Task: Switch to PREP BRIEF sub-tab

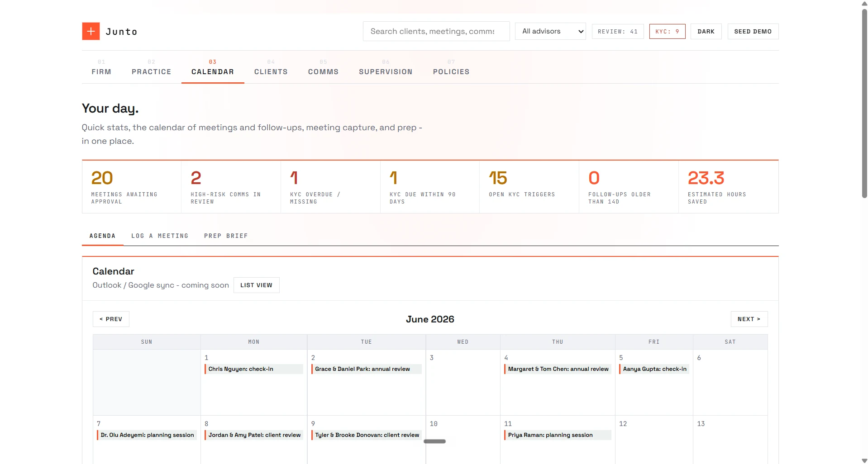Action: pos(226,236)
